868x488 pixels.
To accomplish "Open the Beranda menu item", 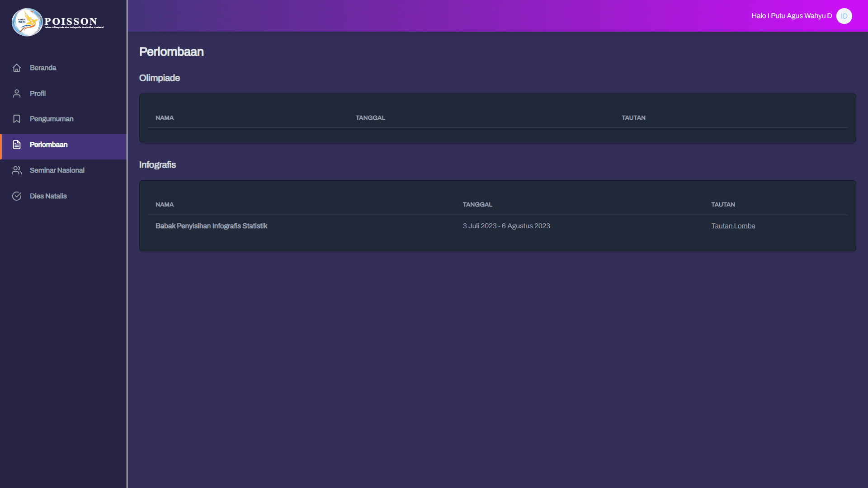I will (43, 68).
